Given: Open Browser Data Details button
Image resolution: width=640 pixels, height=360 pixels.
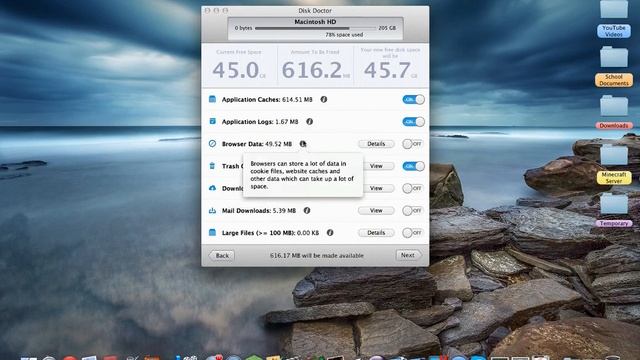Looking at the screenshot, I should coord(376,144).
